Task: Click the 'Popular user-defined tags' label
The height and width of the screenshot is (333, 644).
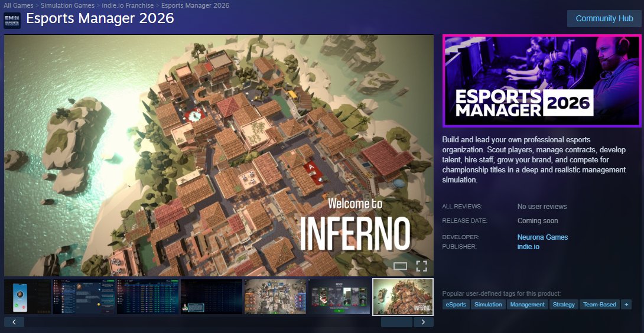Action: point(502,293)
